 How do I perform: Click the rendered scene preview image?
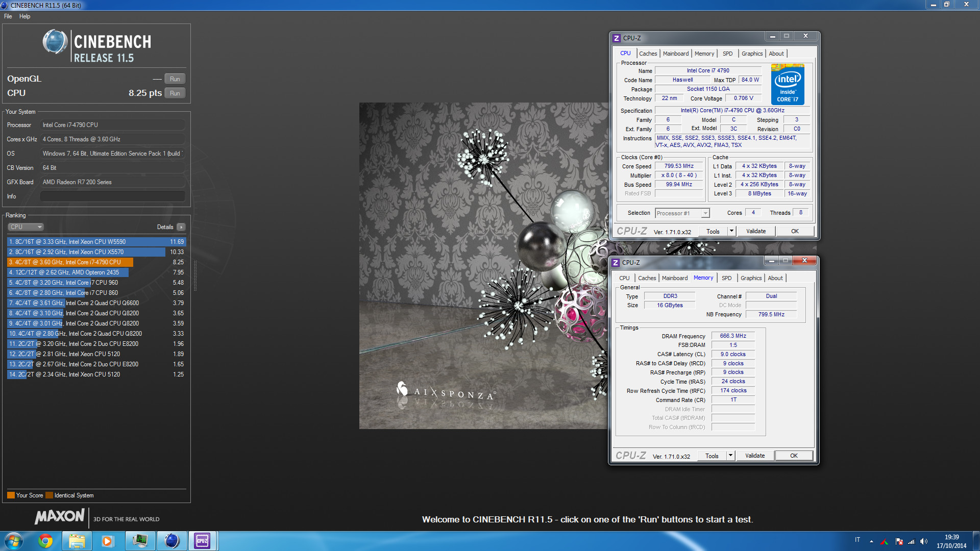click(483, 266)
